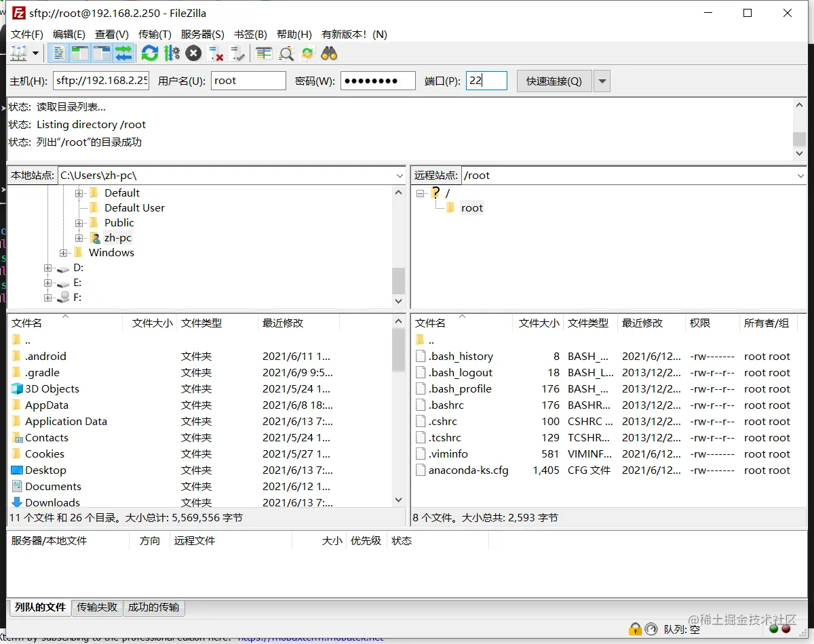Image resolution: width=814 pixels, height=644 pixels.
Task: Open the 查看(V) menu
Action: point(112,34)
